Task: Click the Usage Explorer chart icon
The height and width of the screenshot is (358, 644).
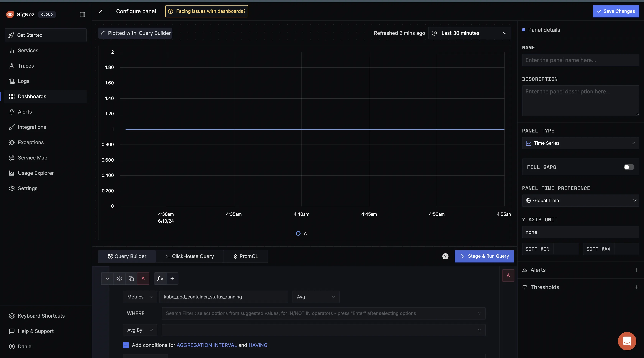Action: pyautogui.click(x=12, y=173)
